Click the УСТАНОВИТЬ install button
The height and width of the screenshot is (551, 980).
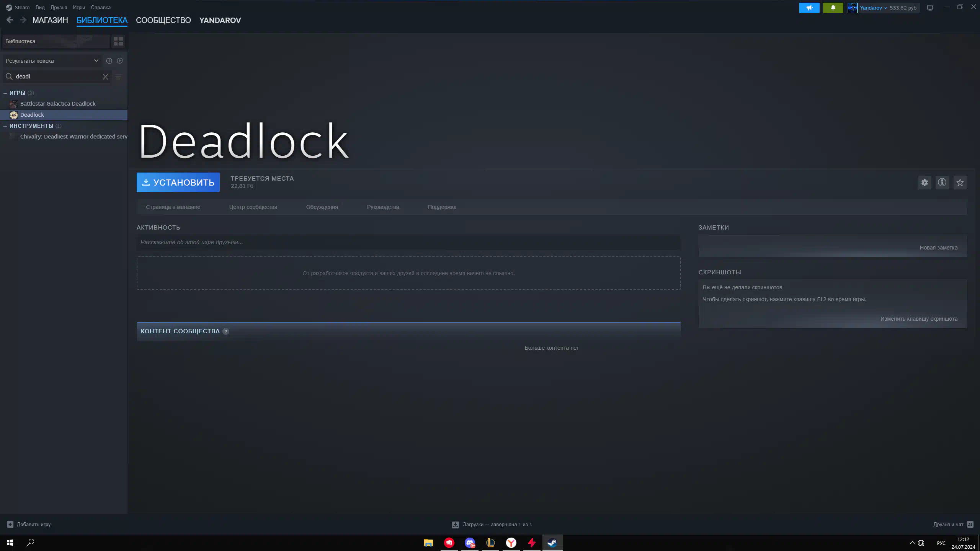click(x=178, y=183)
